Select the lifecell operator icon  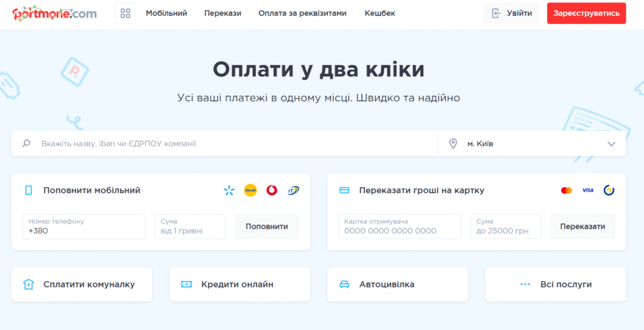click(x=250, y=190)
